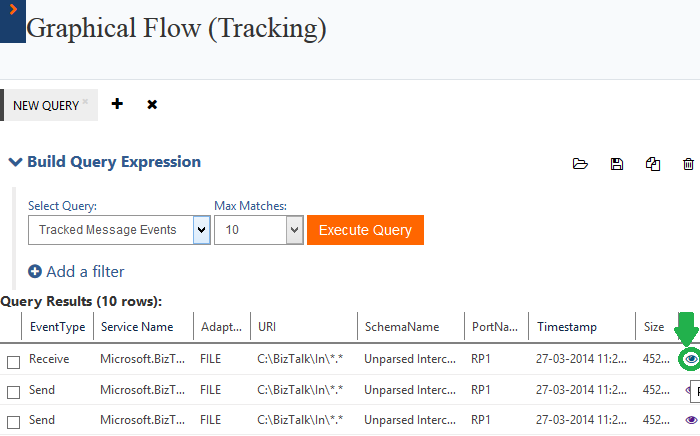Image resolution: width=700 pixels, height=436 pixels.
Task: Check the first Send event row checkbox
Action: pos(13,391)
